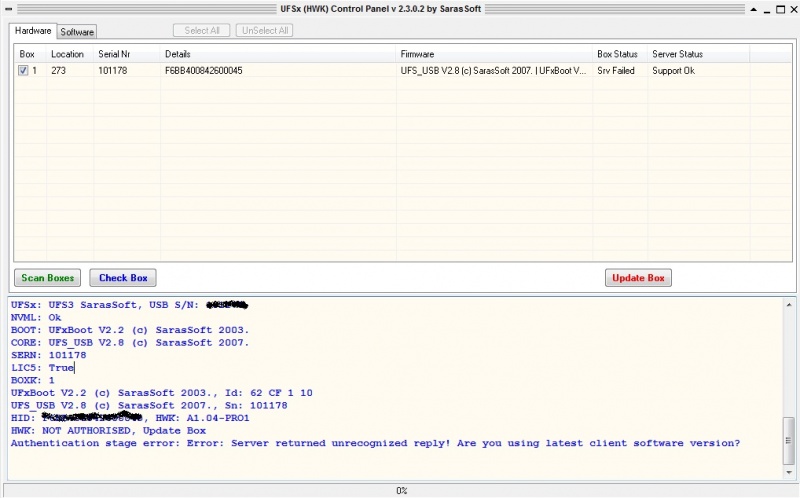The image size is (800, 498).
Task: Click the 0% progress bar
Action: pos(400,490)
